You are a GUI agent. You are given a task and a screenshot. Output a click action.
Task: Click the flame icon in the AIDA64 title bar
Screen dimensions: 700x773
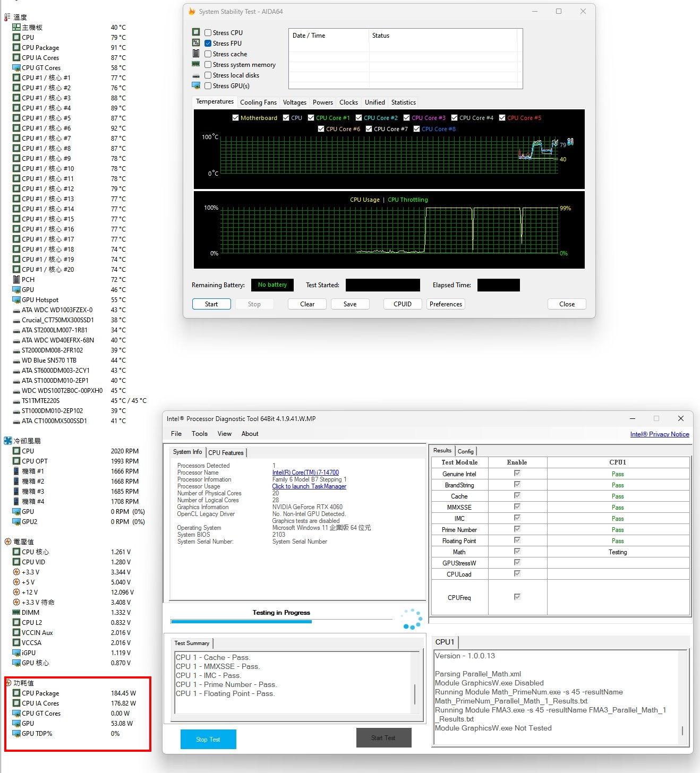click(x=191, y=11)
